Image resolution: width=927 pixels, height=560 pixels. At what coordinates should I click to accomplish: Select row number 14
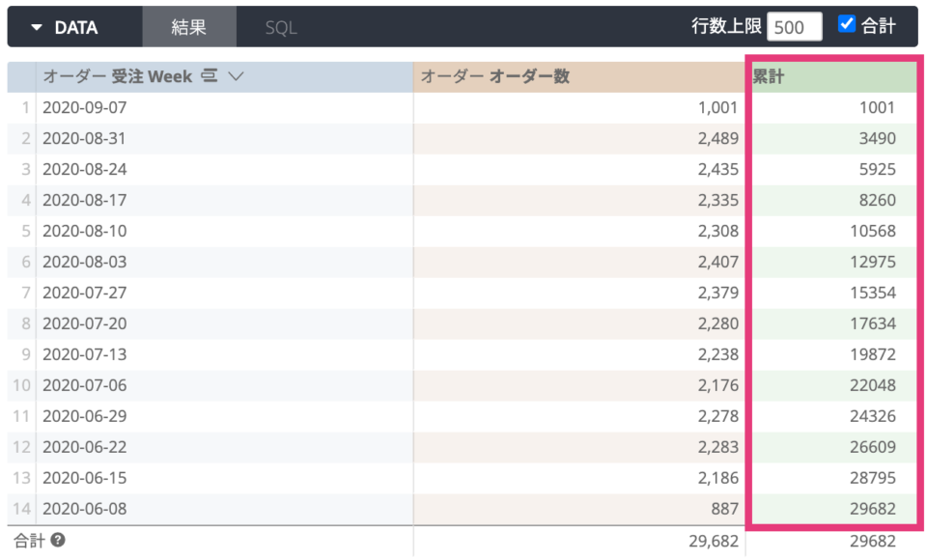22,509
